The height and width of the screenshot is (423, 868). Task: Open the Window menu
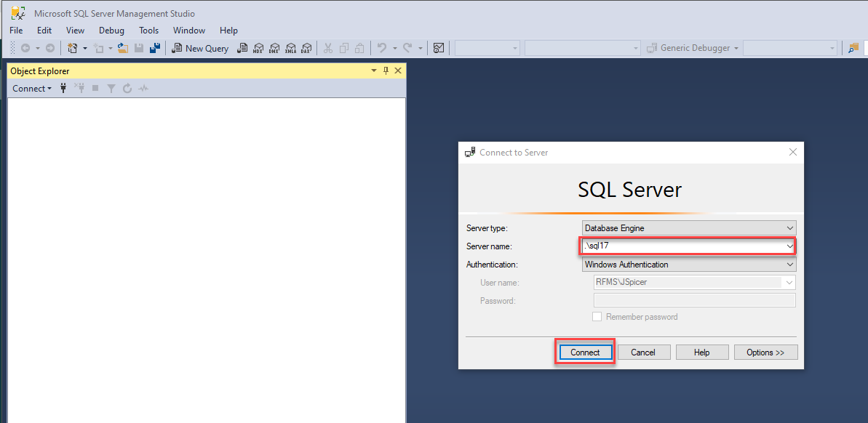coord(188,31)
